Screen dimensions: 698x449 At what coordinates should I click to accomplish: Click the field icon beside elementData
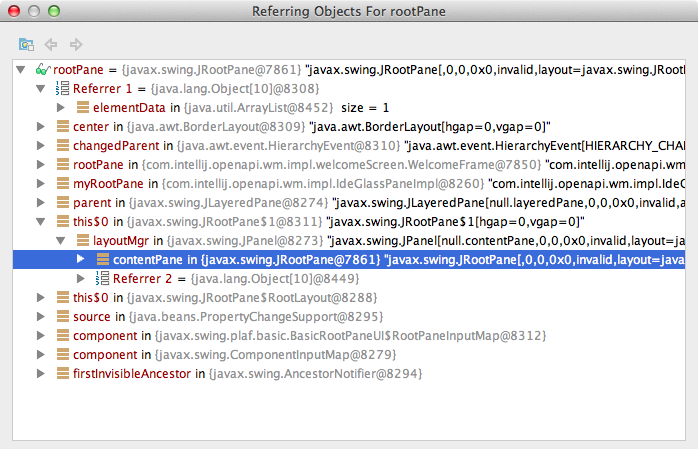tap(83, 107)
